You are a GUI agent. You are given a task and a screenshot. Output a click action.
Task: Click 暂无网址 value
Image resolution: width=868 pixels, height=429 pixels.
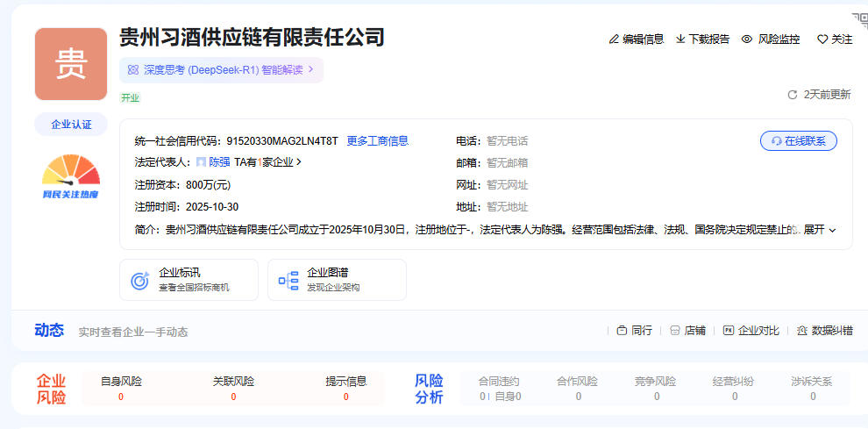point(507,185)
